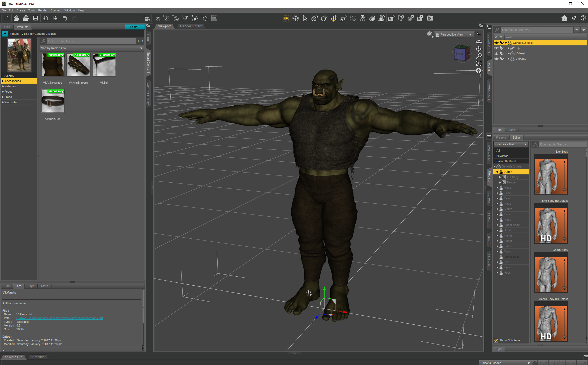Click the Frame view icon in viewport
This screenshot has width=588, height=365.
pyautogui.click(x=478, y=63)
